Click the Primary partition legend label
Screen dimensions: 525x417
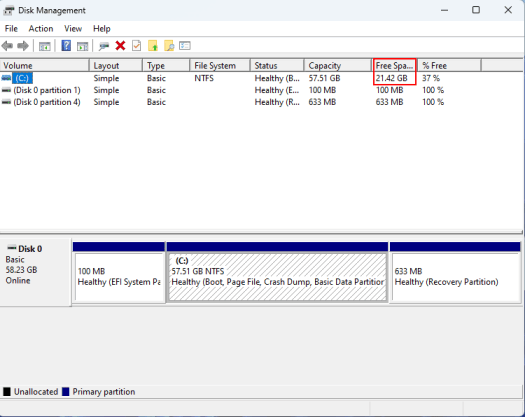[x=104, y=392]
